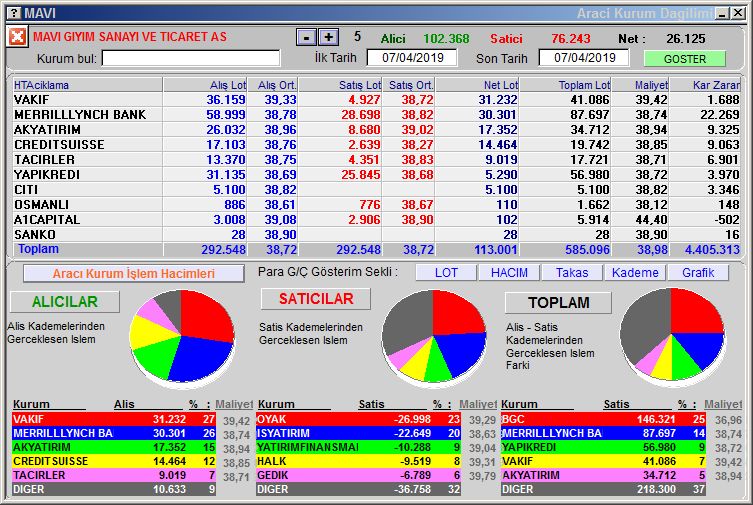Click the green YAPIKREDI row in the totals list
This screenshot has width=753, height=505.
pos(604,447)
